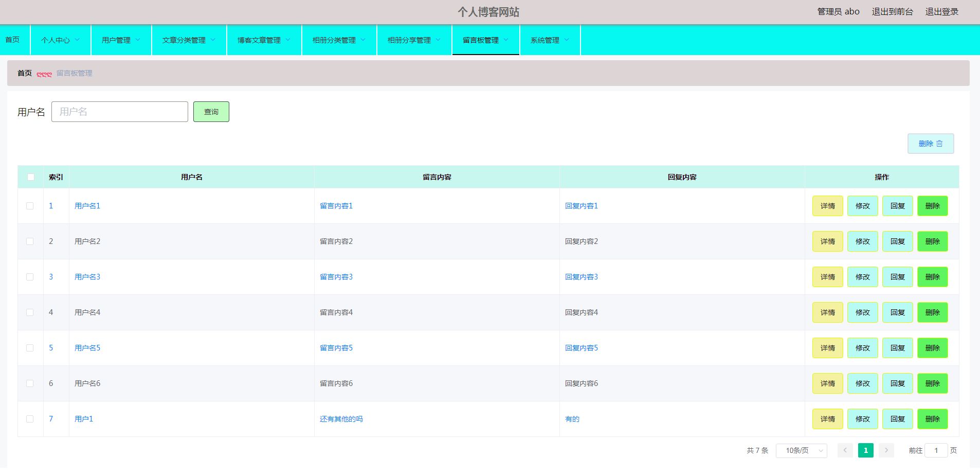Click the trash icon in bulk 删除 button
Image resolution: width=980 pixels, height=474 pixels.
click(x=939, y=144)
